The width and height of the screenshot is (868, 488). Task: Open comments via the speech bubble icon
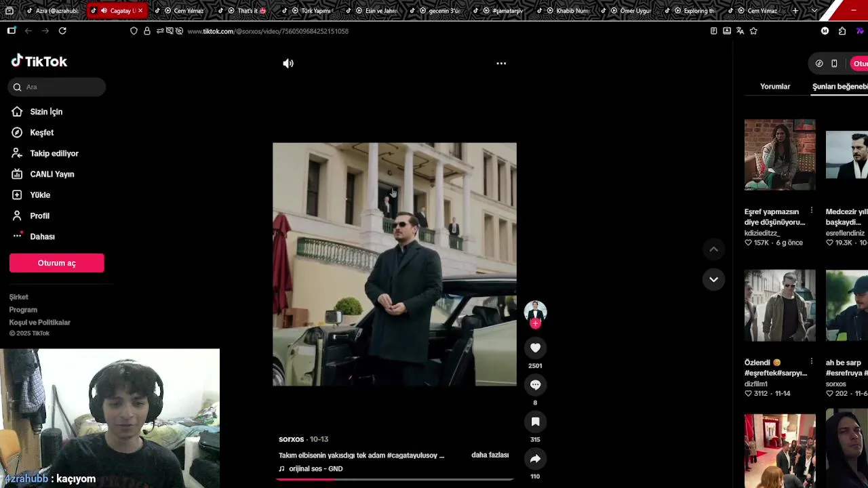coord(535,385)
